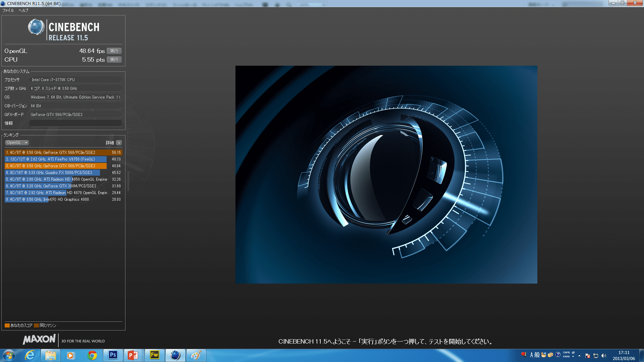Click the 同じマシン brown legend swatch
This screenshot has height=362, width=644.
36,325
